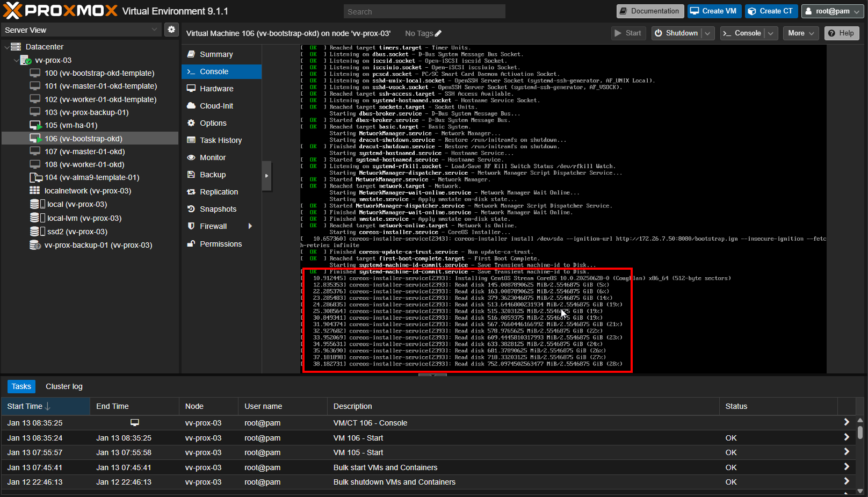Expand the Firewall submenu arrow

[250, 226]
